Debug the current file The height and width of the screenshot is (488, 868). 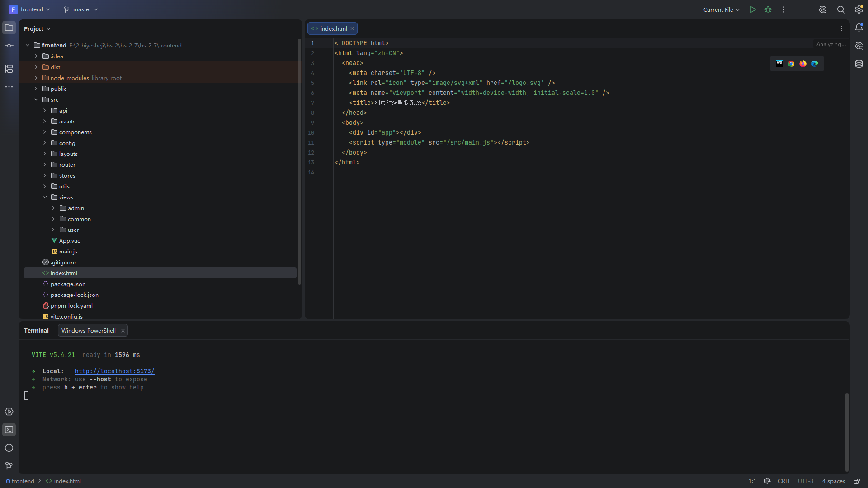pyautogui.click(x=768, y=9)
